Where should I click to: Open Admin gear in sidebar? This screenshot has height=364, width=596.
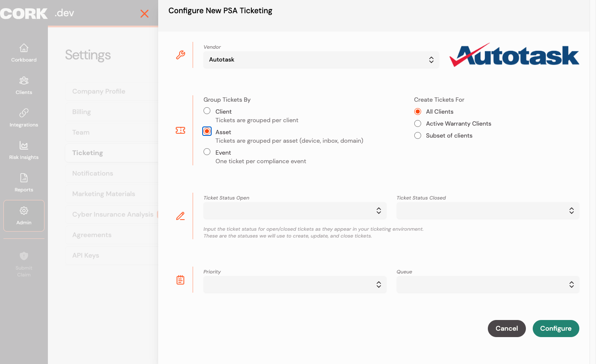point(24,216)
